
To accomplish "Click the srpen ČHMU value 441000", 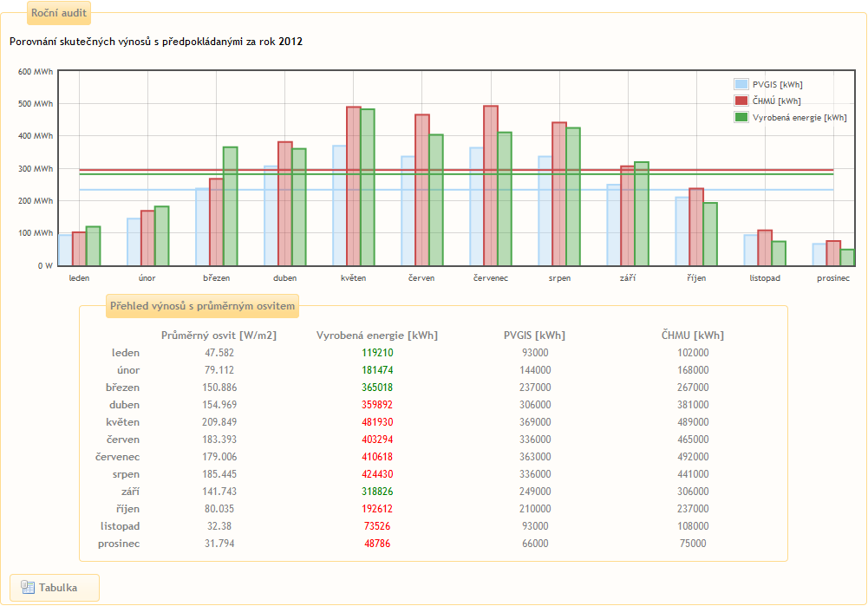I will pyautogui.click(x=691, y=474).
